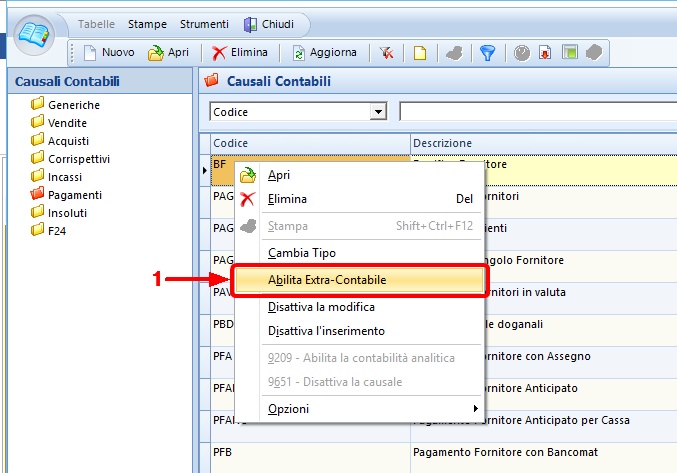Select the Pagamenti folder in tree
The width and height of the screenshot is (677, 473).
pos(75,194)
